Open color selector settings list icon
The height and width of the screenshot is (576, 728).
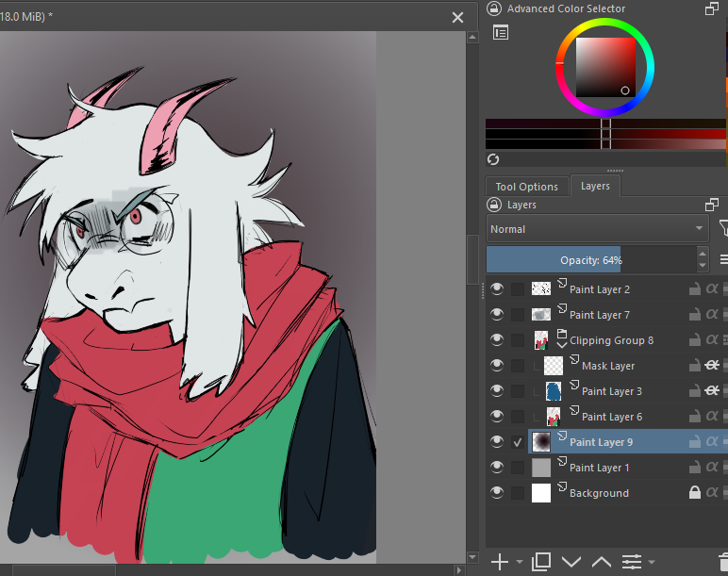coord(501,32)
